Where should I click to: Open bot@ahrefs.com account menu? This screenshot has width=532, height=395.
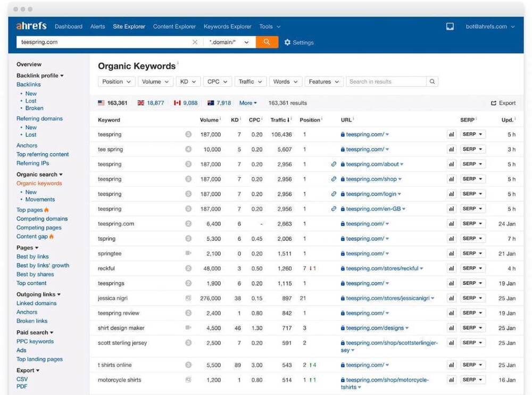pyautogui.click(x=490, y=27)
